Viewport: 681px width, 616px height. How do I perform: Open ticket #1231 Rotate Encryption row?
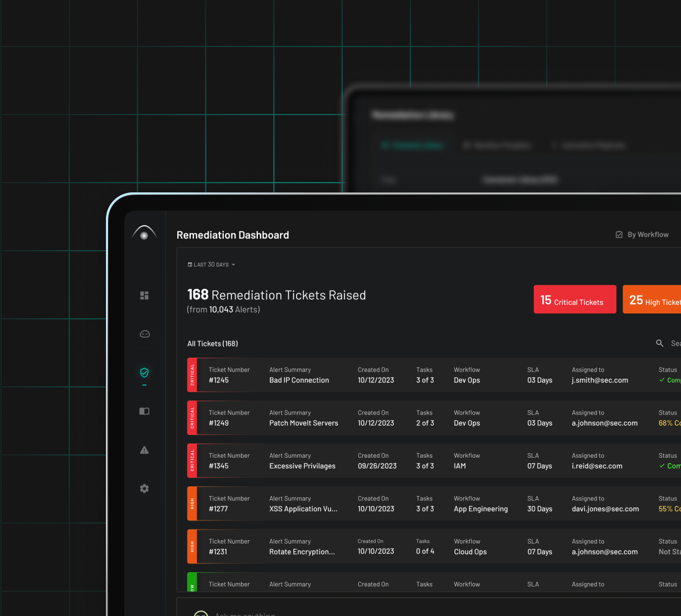click(x=302, y=552)
